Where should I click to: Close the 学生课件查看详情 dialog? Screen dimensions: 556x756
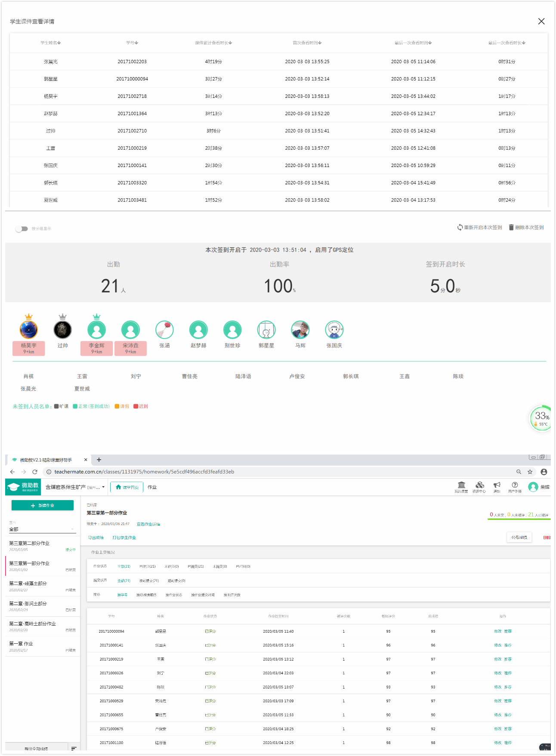[x=541, y=22]
